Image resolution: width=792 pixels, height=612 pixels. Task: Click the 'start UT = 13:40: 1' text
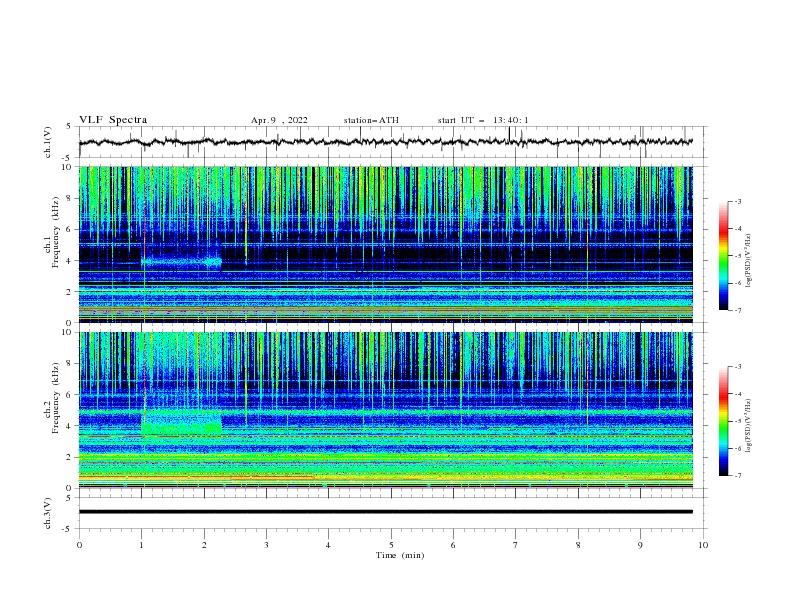tap(483, 120)
